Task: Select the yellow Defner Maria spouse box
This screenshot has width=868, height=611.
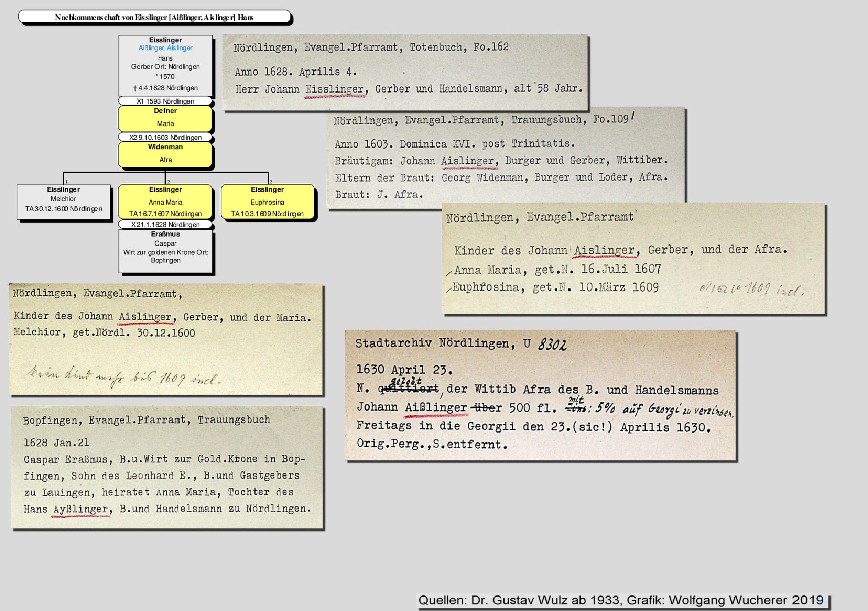Action: [x=165, y=118]
